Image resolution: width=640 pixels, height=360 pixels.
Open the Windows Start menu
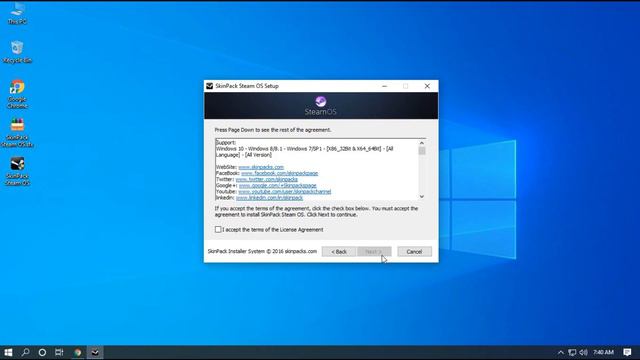click(8, 352)
